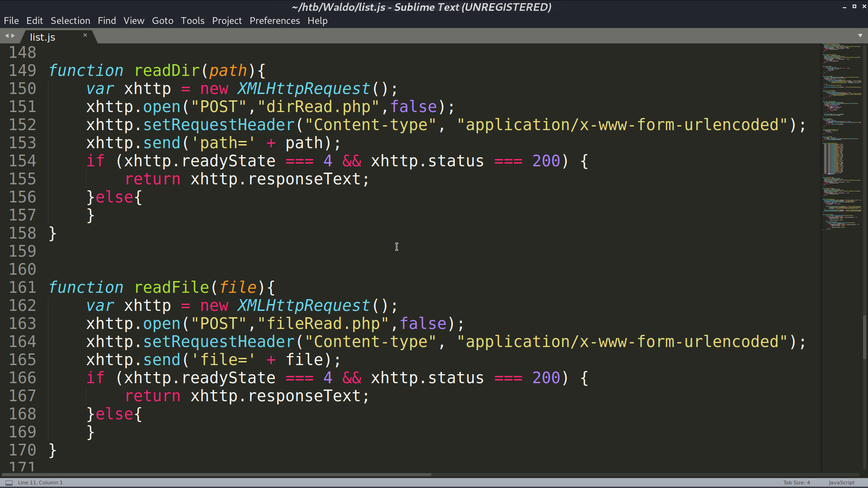The height and width of the screenshot is (488, 868).
Task: Open the Edit menu
Action: [x=34, y=21]
